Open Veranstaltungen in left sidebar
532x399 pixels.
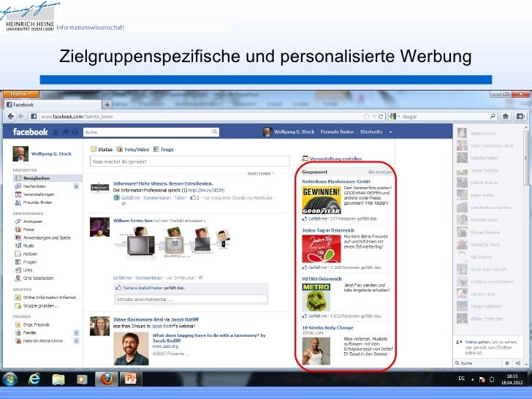coord(38,194)
